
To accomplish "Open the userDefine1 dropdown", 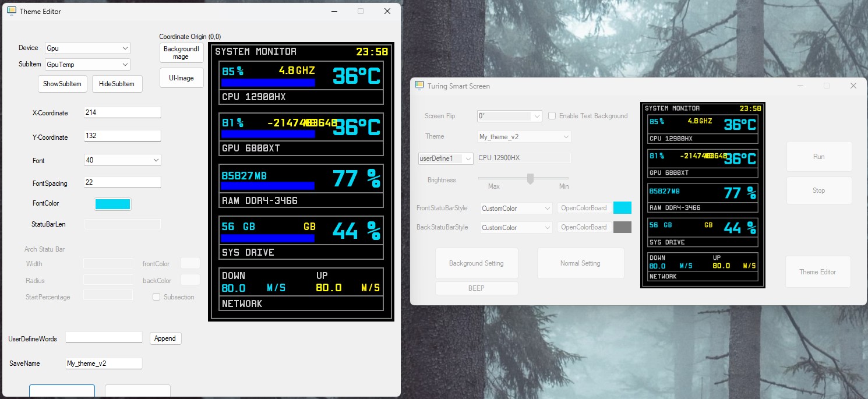I will tap(446, 158).
